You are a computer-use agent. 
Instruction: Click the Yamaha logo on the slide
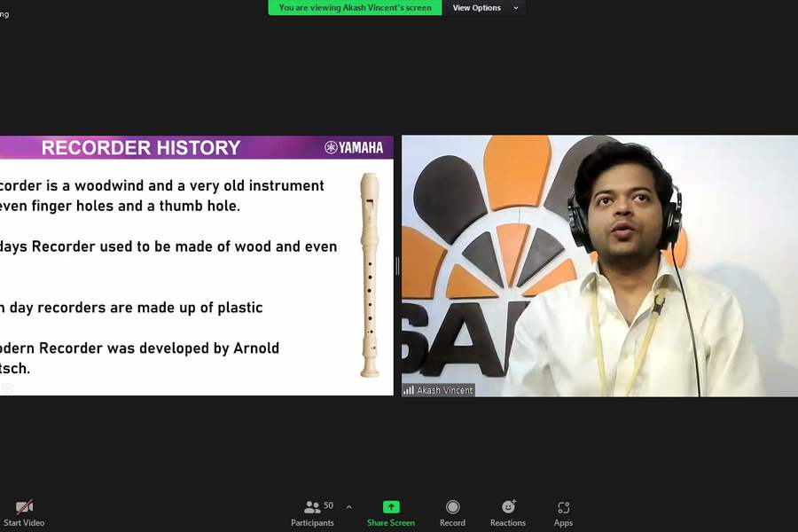click(x=354, y=148)
